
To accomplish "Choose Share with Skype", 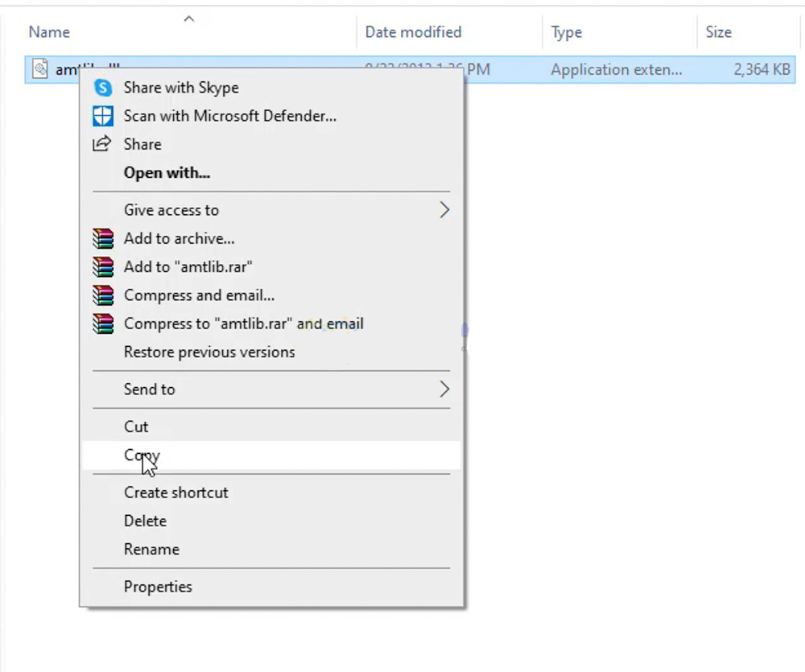I will [x=271, y=88].
